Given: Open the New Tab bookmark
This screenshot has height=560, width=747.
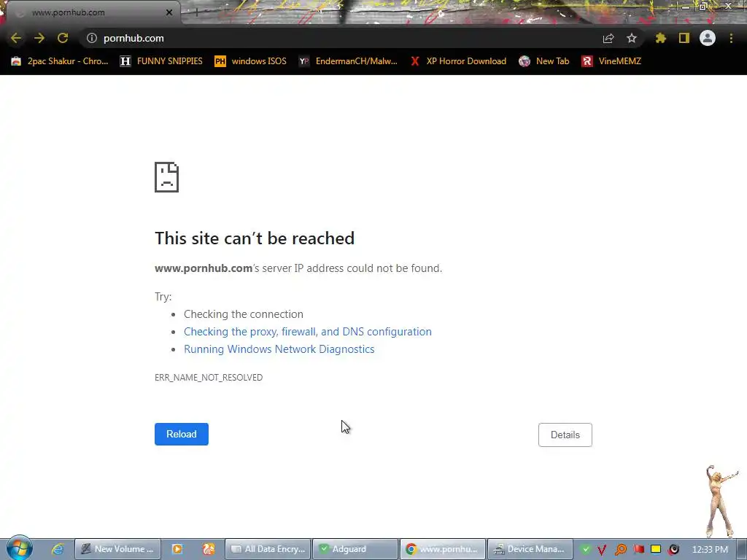Looking at the screenshot, I should tap(544, 61).
